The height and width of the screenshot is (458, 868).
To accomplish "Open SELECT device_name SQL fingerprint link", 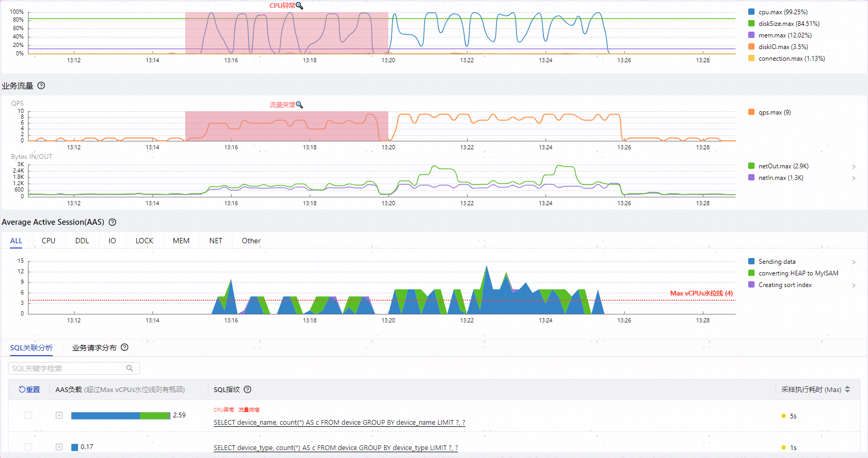I will [339, 422].
